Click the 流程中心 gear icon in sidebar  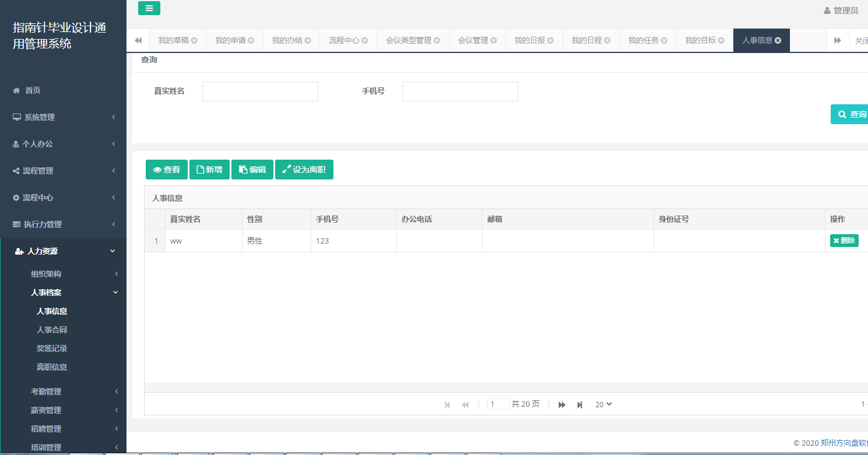tap(17, 197)
